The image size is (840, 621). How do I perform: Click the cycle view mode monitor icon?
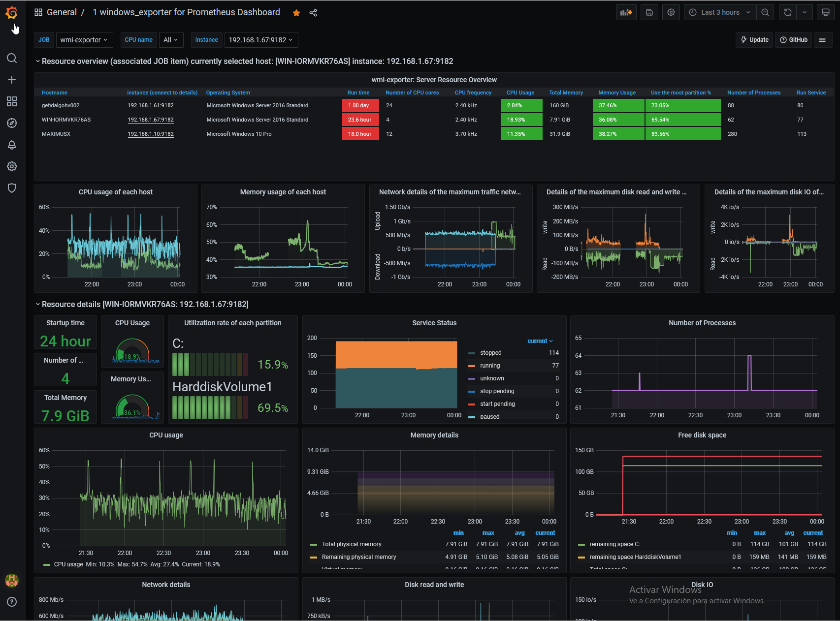(x=826, y=12)
